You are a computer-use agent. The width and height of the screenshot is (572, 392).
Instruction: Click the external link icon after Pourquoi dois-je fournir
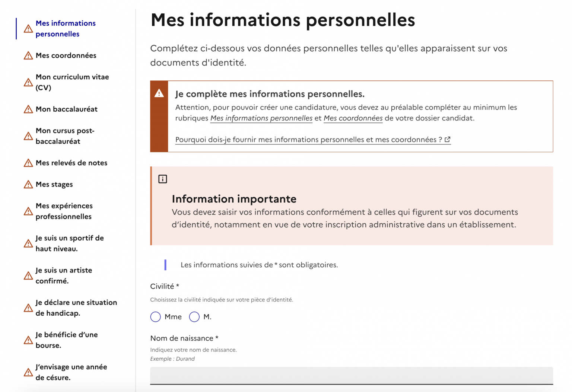(x=448, y=139)
